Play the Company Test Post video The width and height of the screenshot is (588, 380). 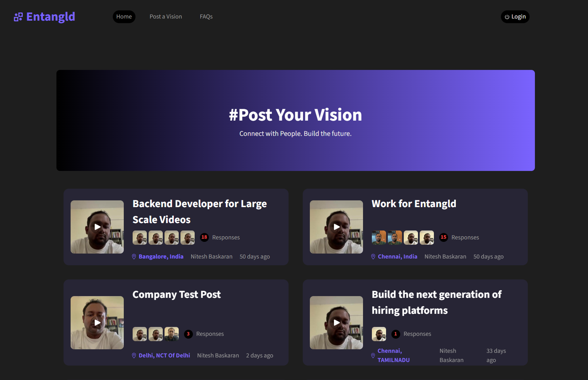click(97, 323)
